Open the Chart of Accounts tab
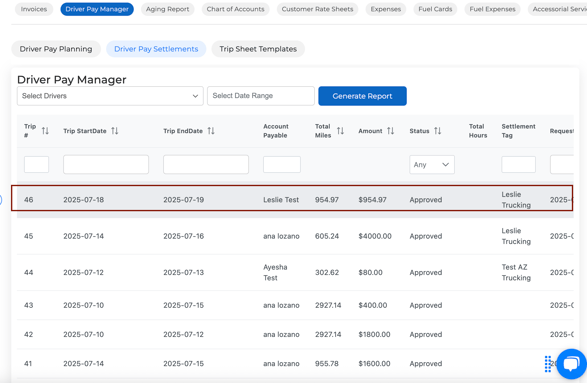Screen dimensions: 587x383 click(x=235, y=9)
